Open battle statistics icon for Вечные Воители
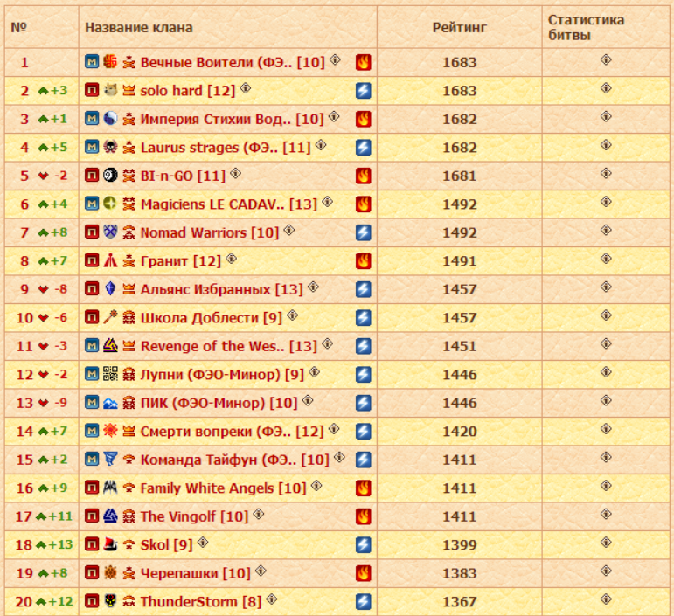The image size is (674, 616). pos(606,60)
